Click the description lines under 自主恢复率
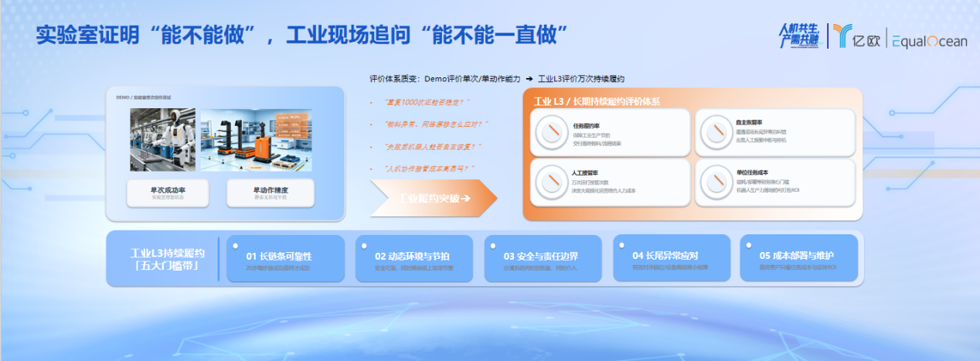The image size is (980, 361). pos(763,136)
